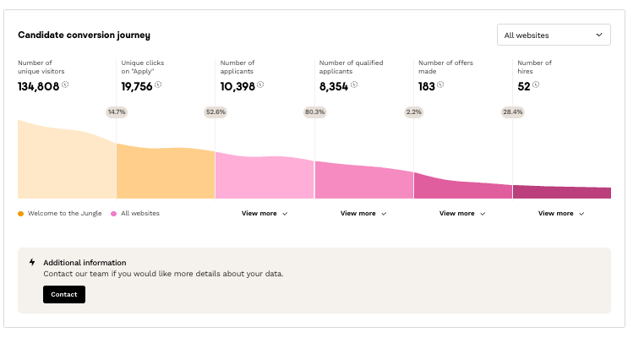
Task: Click info icon beside 52 hires
Action: tap(536, 84)
